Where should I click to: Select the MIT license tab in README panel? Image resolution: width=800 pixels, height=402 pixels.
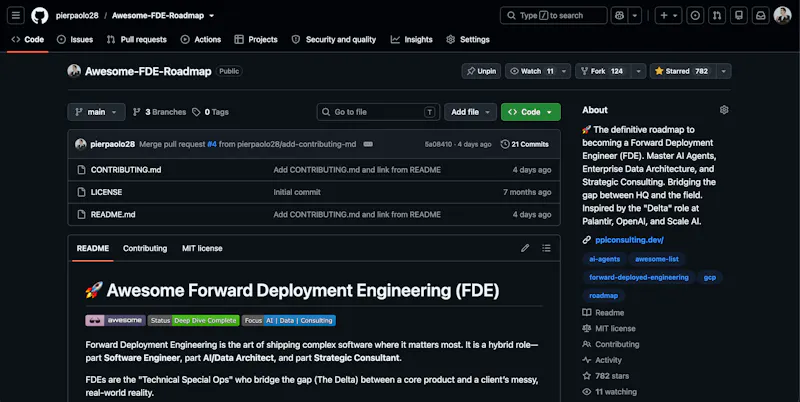203,248
